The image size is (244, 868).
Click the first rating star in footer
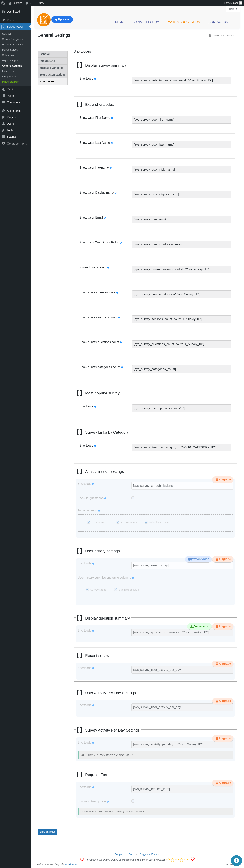click(168, 860)
